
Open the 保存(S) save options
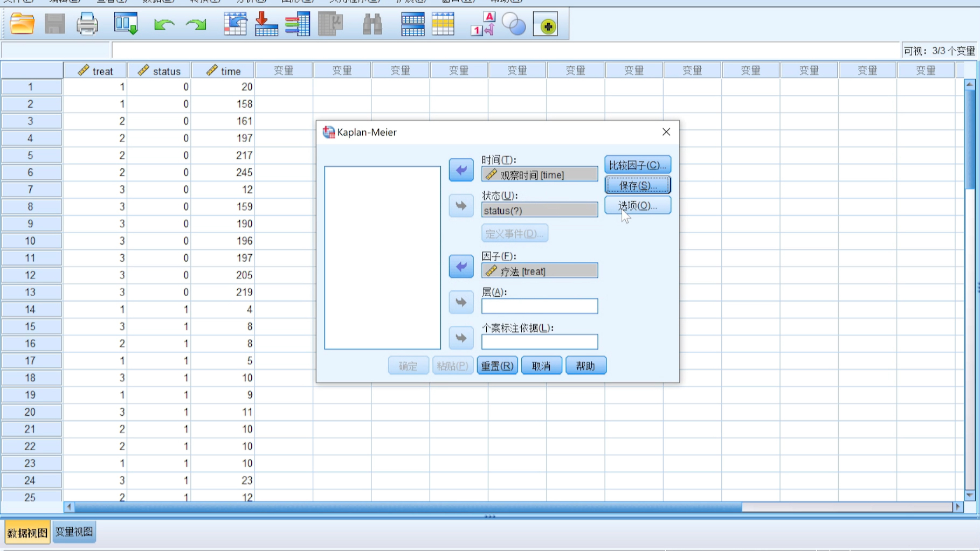pos(638,185)
